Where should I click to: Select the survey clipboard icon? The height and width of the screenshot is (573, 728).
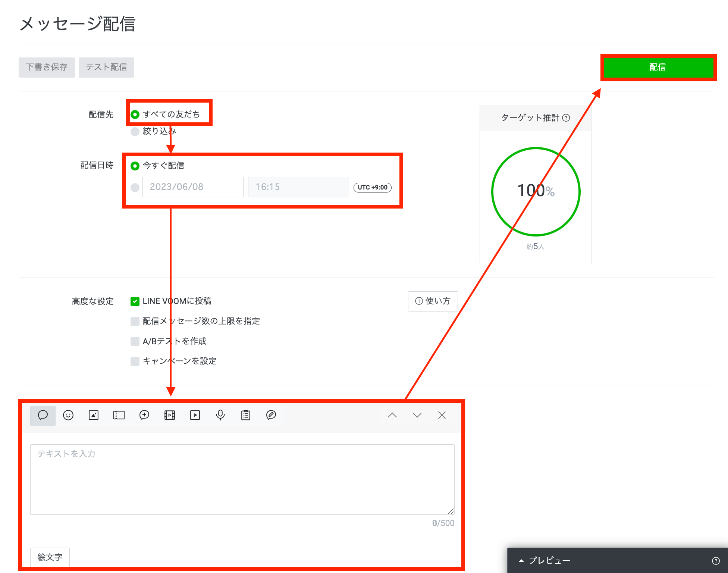(246, 415)
